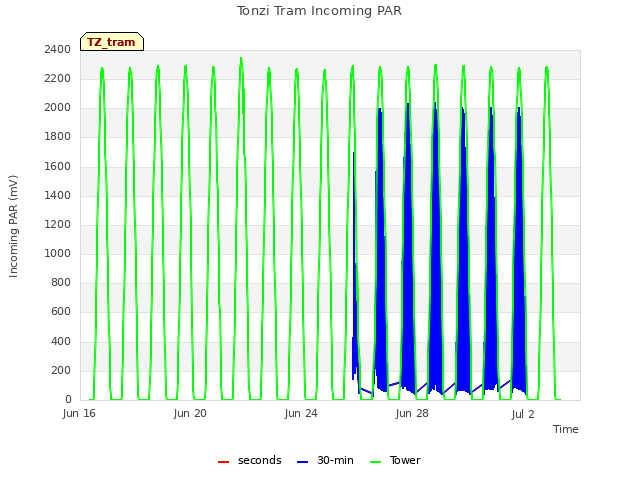The height and width of the screenshot is (480, 640).
Task: Click the TZ_tram label tag
Action: click(112, 42)
